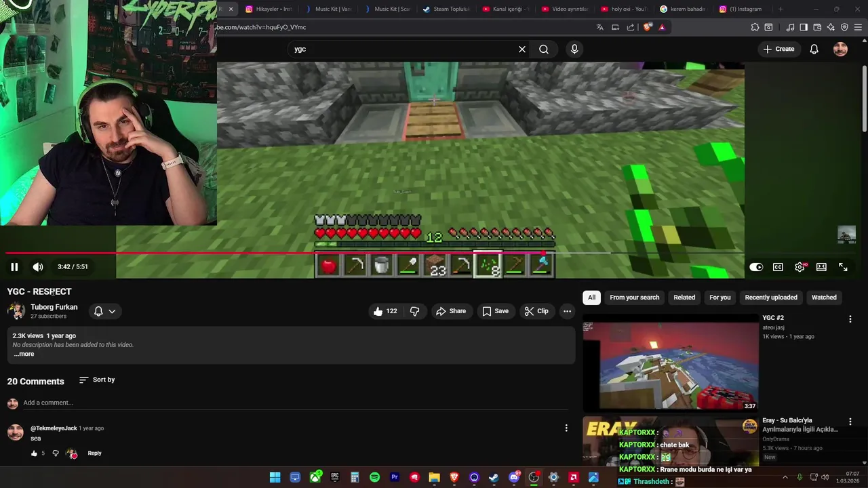Toggle the autoplay switch
The image size is (868, 488).
coord(756,267)
